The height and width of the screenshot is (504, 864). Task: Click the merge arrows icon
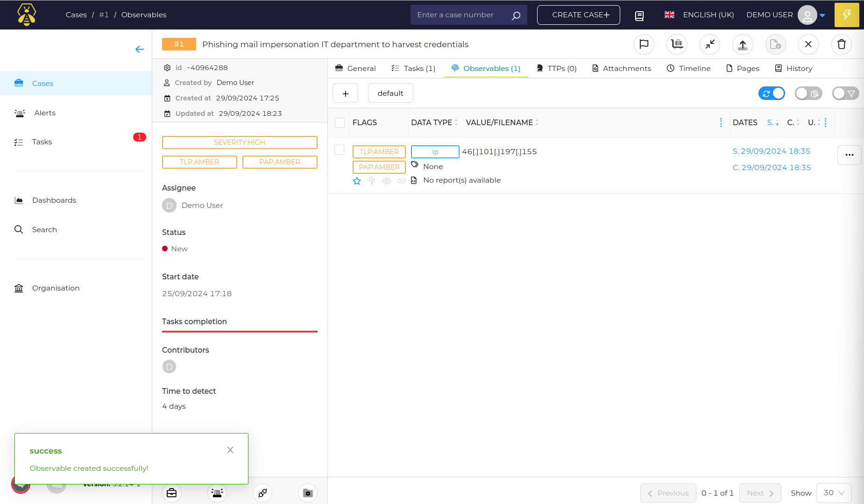click(710, 44)
